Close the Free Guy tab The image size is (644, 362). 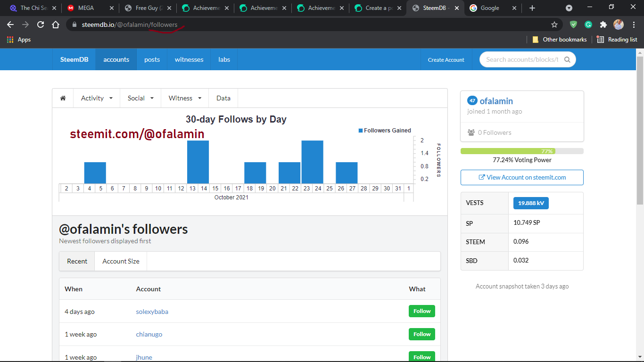click(169, 8)
